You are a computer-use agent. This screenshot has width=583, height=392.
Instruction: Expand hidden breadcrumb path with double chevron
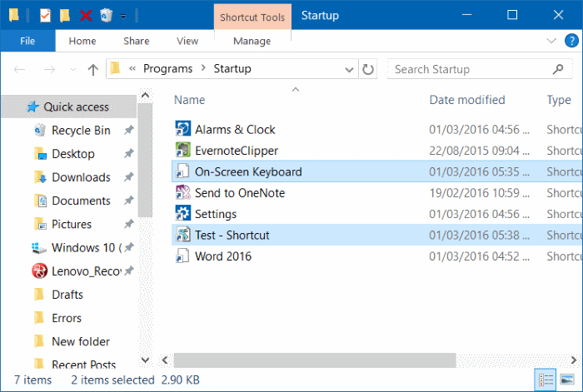pyautogui.click(x=132, y=68)
